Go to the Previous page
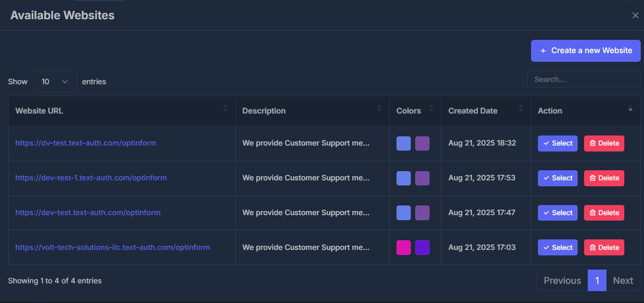Viewport: 644px width, 303px height. (x=562, y=281)
